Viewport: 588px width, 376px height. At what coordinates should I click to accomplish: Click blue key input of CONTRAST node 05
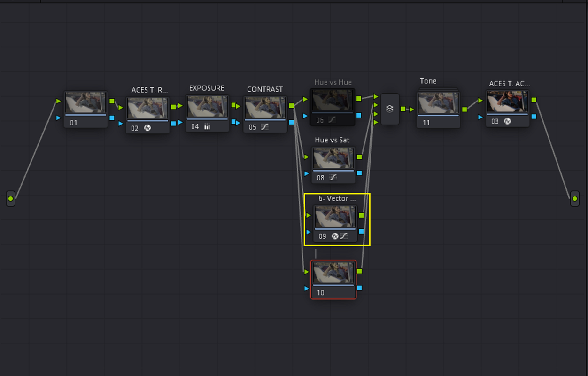238,122
